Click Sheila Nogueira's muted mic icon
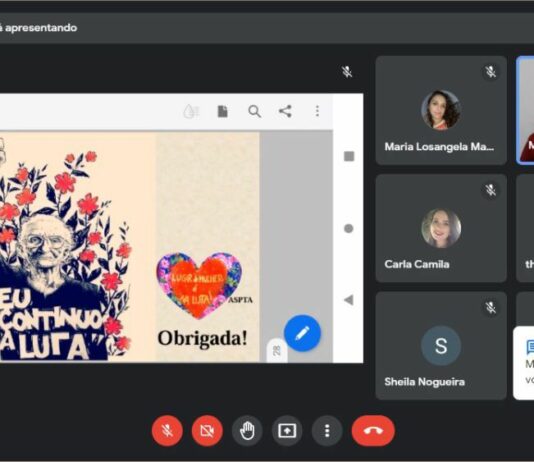 click(490, 307)
